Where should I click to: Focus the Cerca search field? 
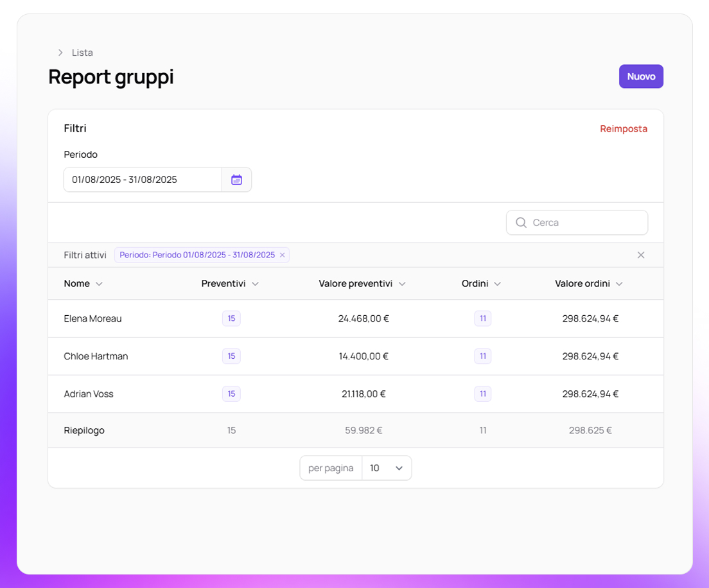coord(584,223)
